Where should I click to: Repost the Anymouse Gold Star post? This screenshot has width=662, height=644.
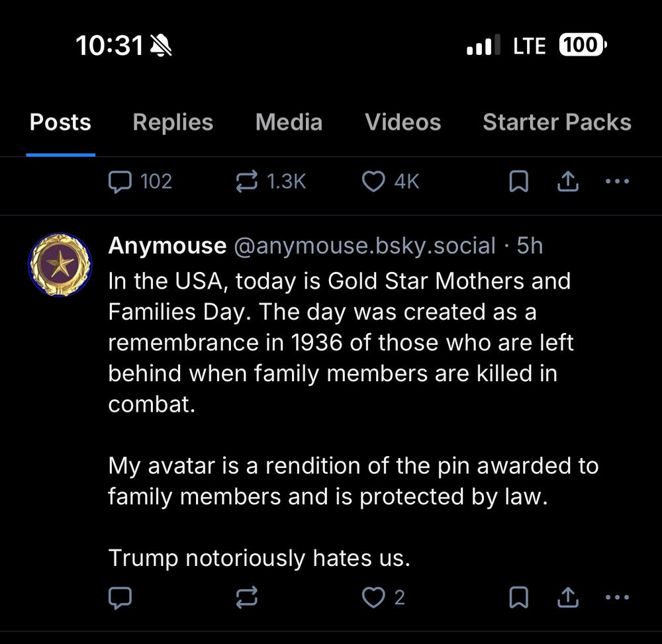click(246, 598)
